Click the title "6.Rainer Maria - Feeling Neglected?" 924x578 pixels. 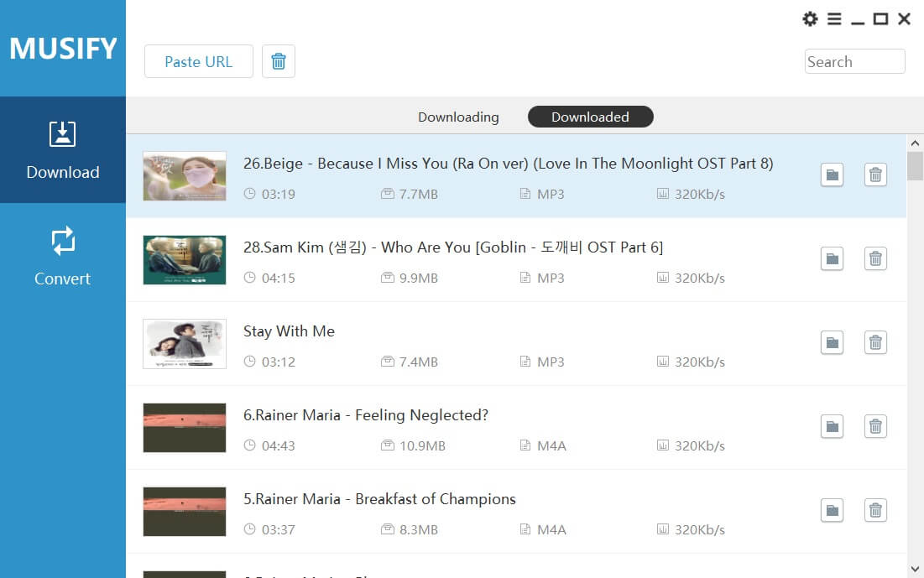pyautogui.click(x=366, y=415)
